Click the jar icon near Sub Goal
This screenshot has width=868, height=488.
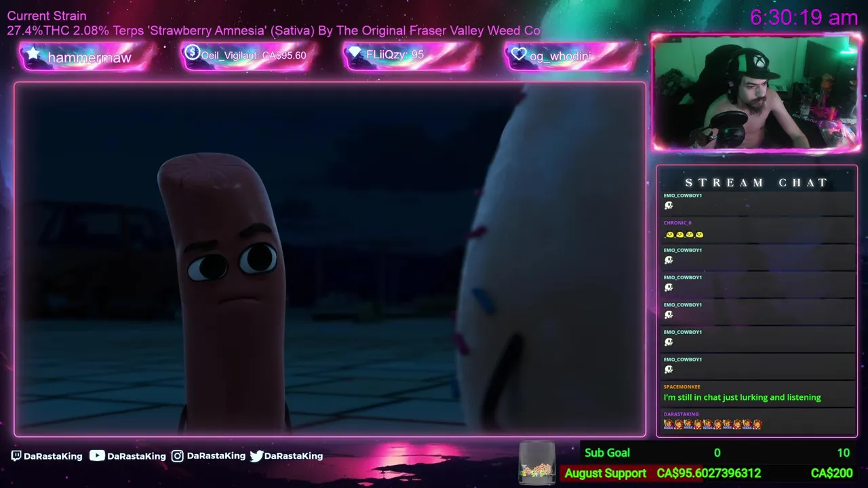(x=537, y=463)
